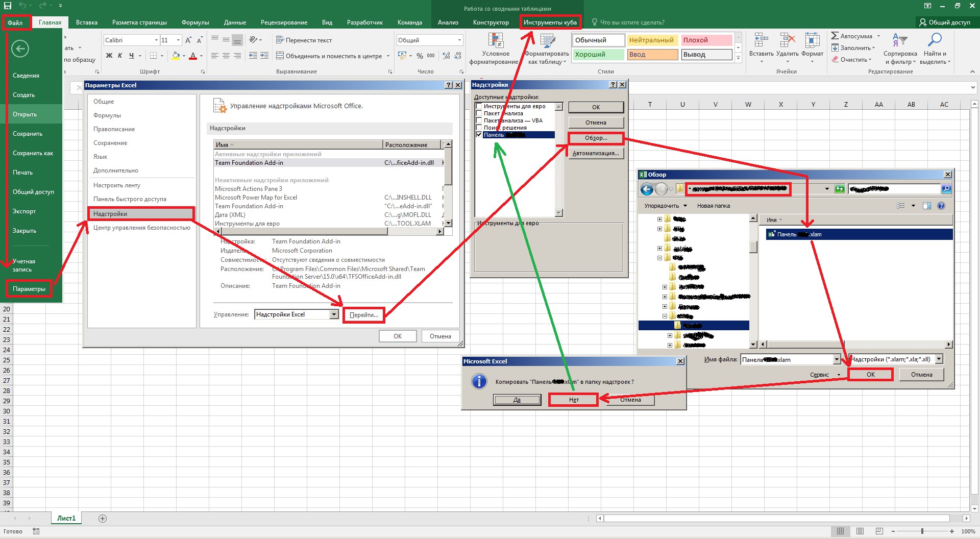
Task: Click Нет in Microsoft Excel prompt
Action: pyautogui.click(x=573, y=400)
